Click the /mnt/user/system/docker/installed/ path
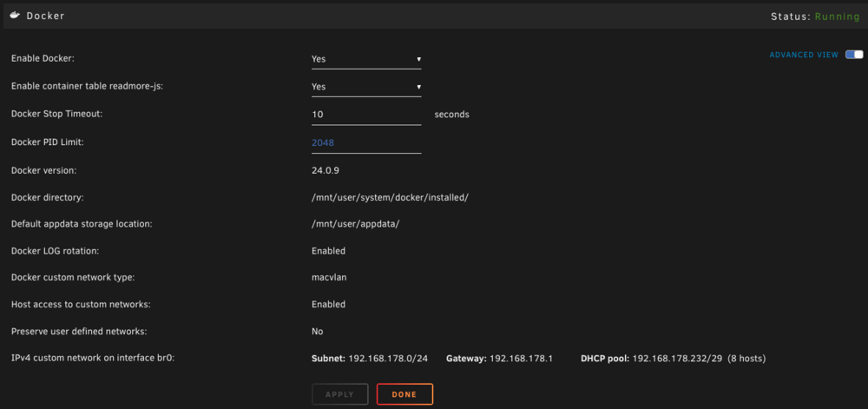 point(391,198)
